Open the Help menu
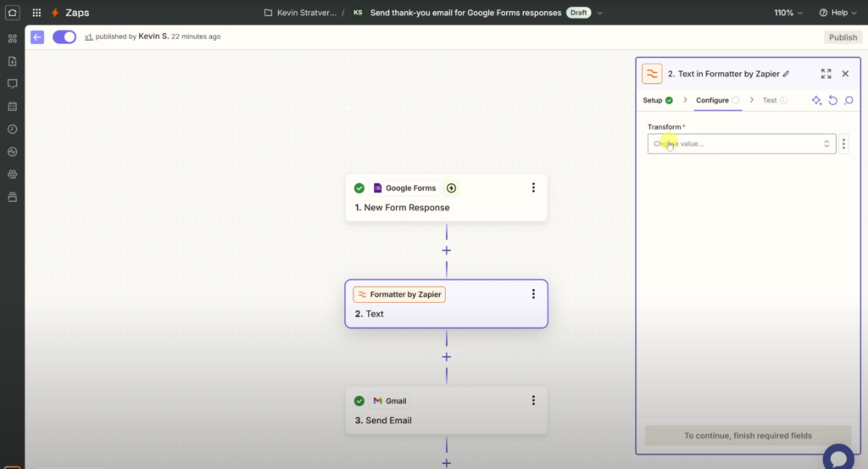868x469 pixels. 838,12
